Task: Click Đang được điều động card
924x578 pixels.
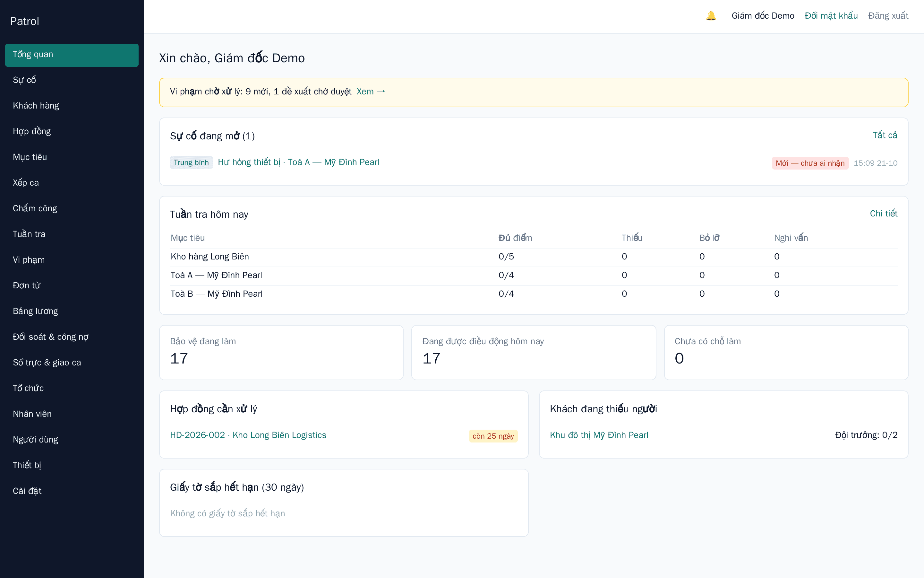Action: click(534, 353)
